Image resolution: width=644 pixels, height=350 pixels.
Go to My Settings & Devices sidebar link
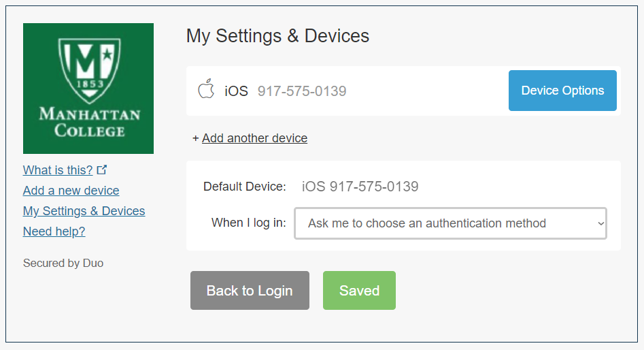click(84, 211)
